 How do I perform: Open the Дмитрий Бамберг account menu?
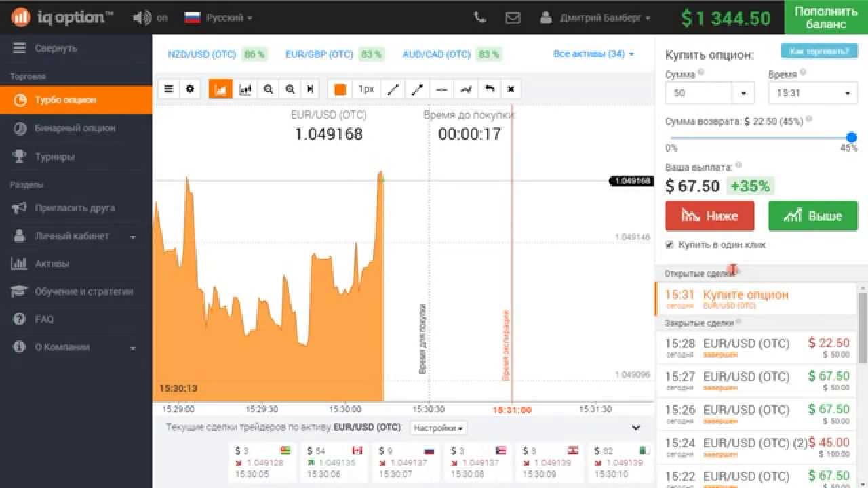click(x=595, y=18)
